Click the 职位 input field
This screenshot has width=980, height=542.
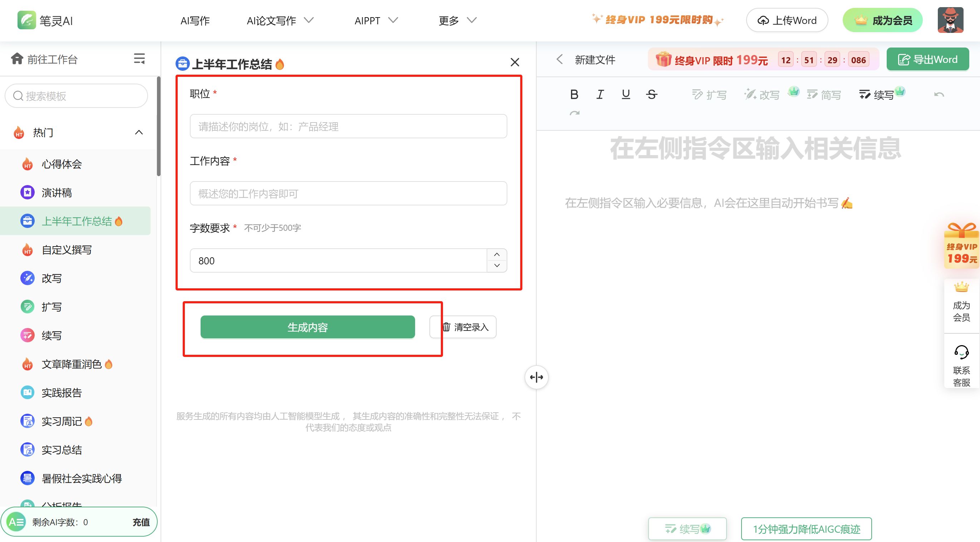point(348,126)
